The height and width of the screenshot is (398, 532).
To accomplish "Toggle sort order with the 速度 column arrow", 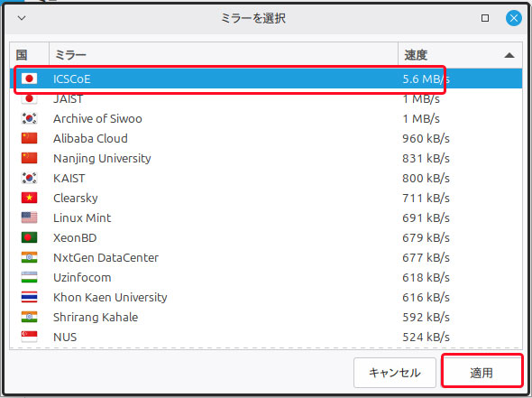I will pos(509,55).
